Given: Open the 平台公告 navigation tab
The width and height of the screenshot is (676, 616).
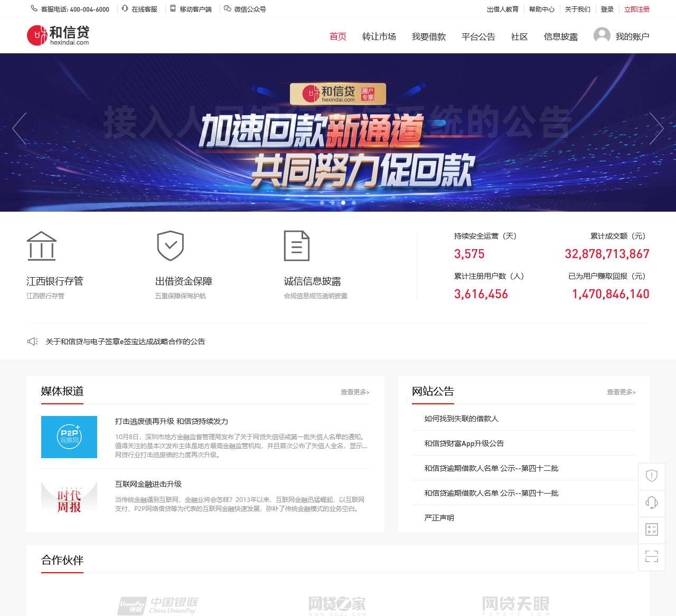Looking at the screenshot, I should tap(478, 36).
